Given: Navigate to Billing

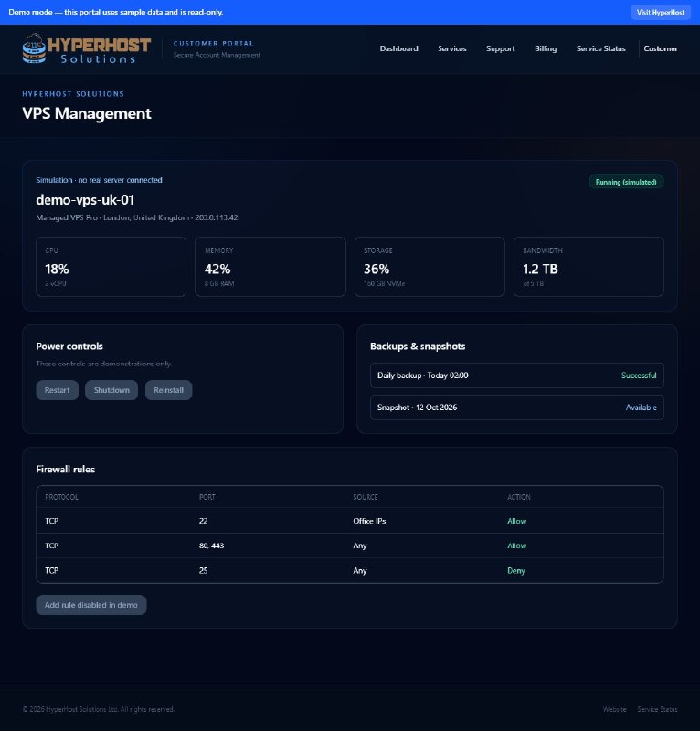Looking at the screenshot, I should click(x=546, y=48).
